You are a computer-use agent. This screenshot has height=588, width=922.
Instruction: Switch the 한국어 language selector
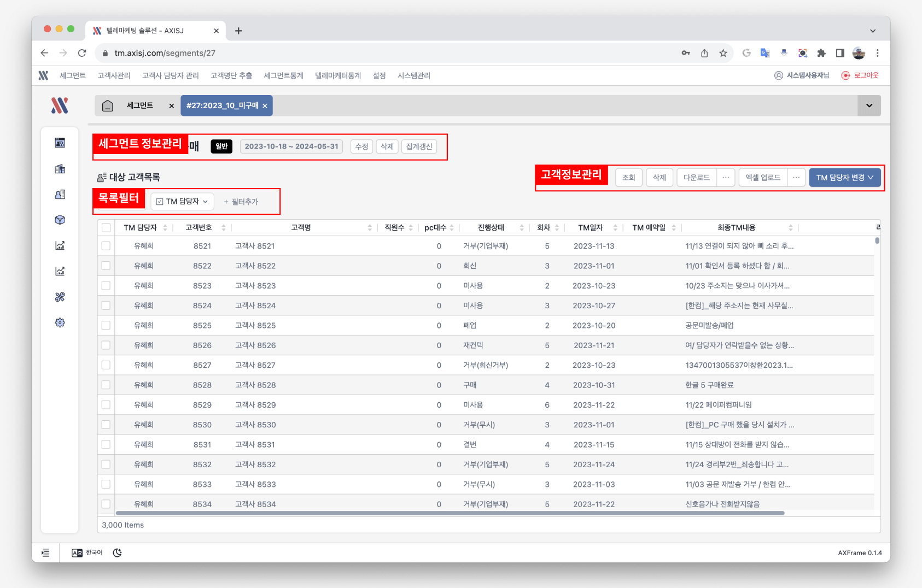pyautogui.click(x=87, y=552)
